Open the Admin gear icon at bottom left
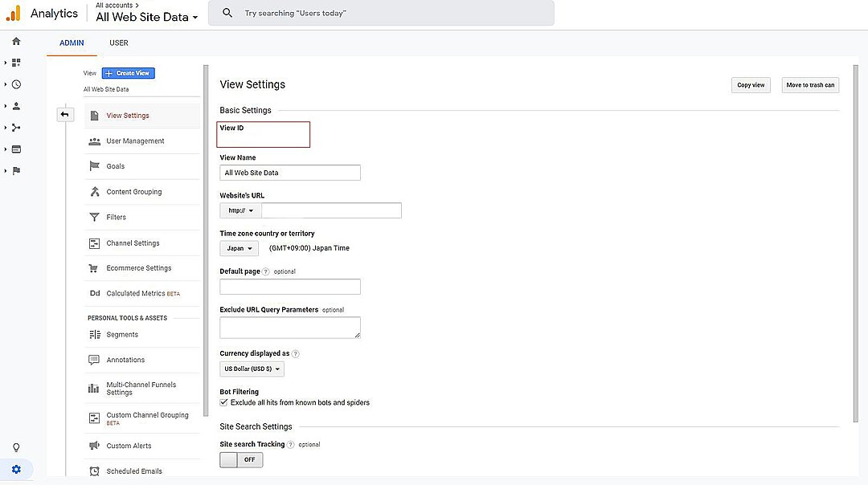The height and width of the screenshot is (485, 868). coord(16,470)
